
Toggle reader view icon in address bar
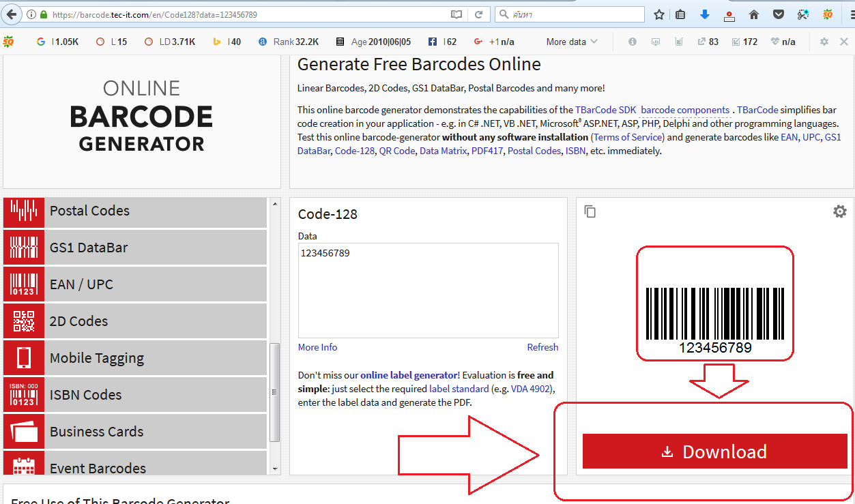tap(457, 14)
